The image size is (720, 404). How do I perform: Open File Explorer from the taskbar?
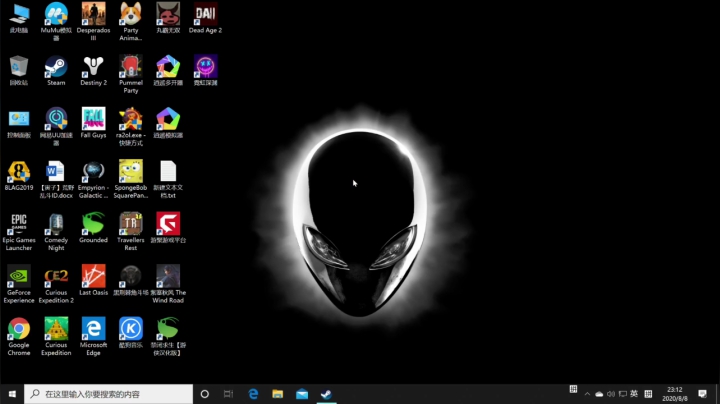pos(277,394)
